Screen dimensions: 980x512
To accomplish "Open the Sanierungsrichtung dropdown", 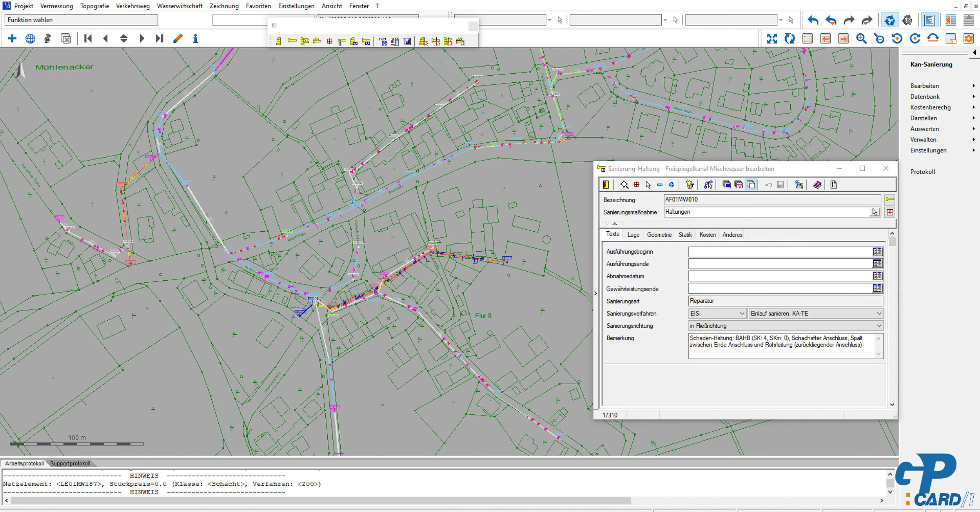I will [x=879, y=326].
